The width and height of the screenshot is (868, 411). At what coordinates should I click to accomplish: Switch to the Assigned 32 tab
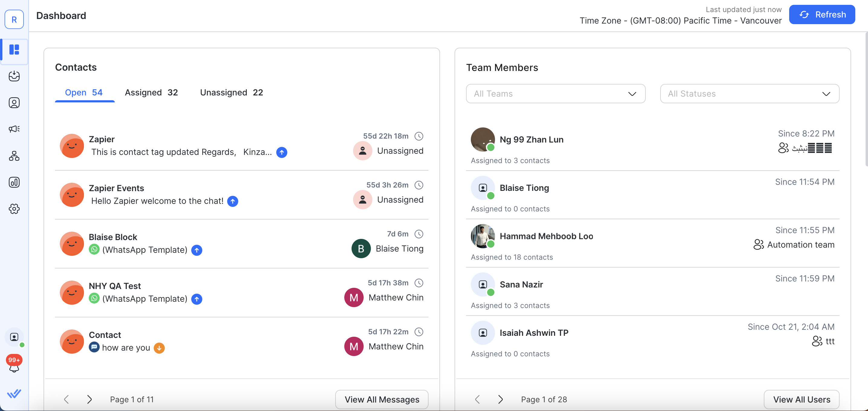point(151,93)
